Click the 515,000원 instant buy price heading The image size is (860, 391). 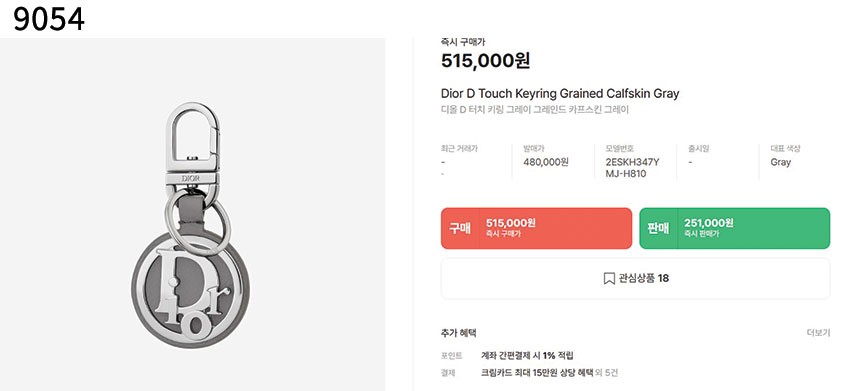(485, 60)
